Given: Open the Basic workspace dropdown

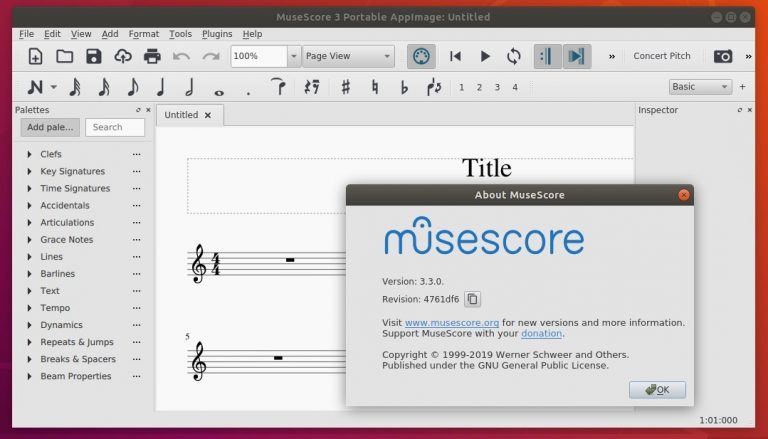Looking at the screenshot, I should [700, 87].
